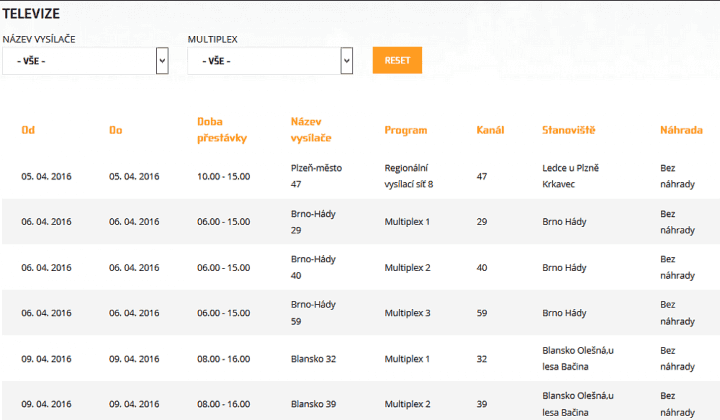Click Brno Hády location in Multiplex 3 row
This screenshot has width=720, height=420.
pos(564,313)
